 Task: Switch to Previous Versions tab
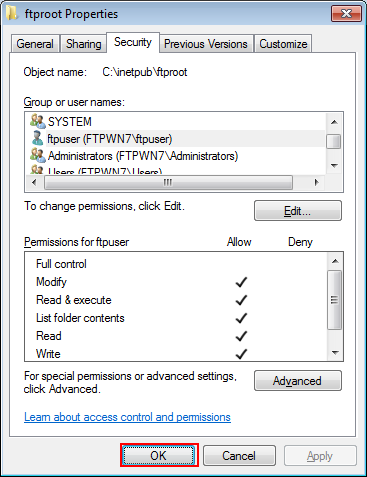click(x=206, y=44)
